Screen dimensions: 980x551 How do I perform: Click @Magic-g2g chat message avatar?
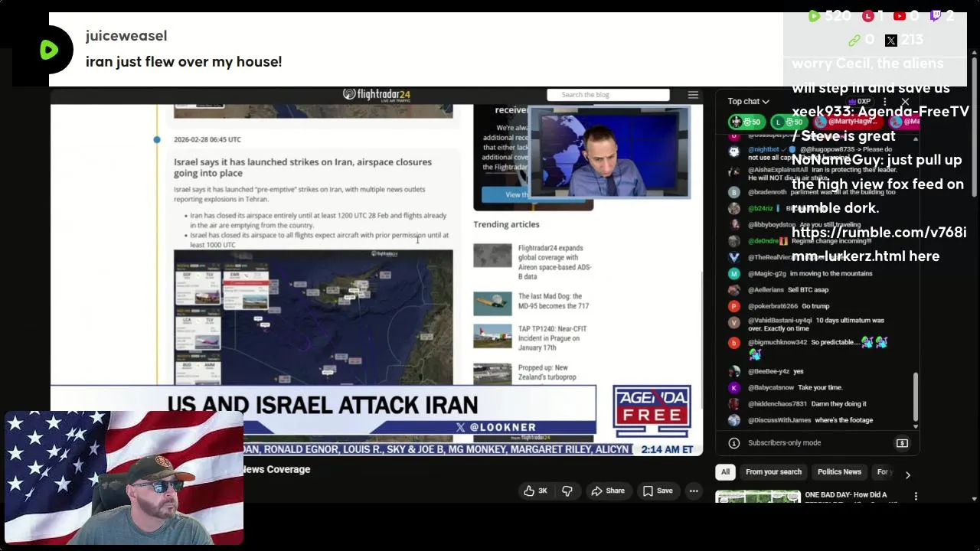click(733, 273)
